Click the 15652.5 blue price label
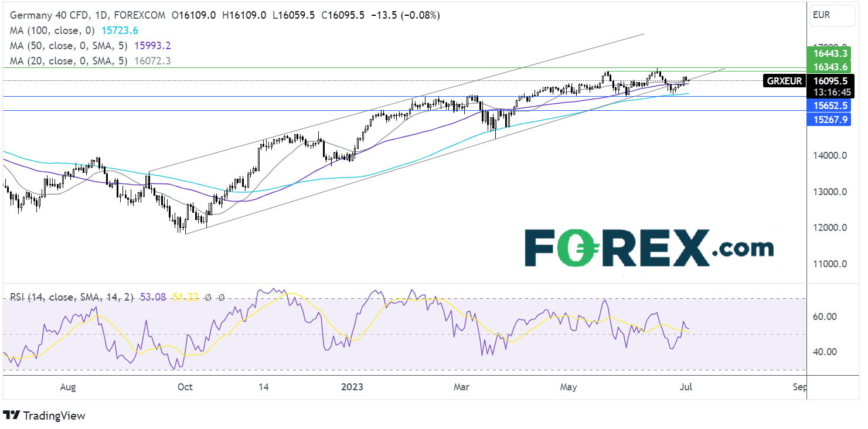The height and width of the screenshot is (429, 868). tap(829, 107)
